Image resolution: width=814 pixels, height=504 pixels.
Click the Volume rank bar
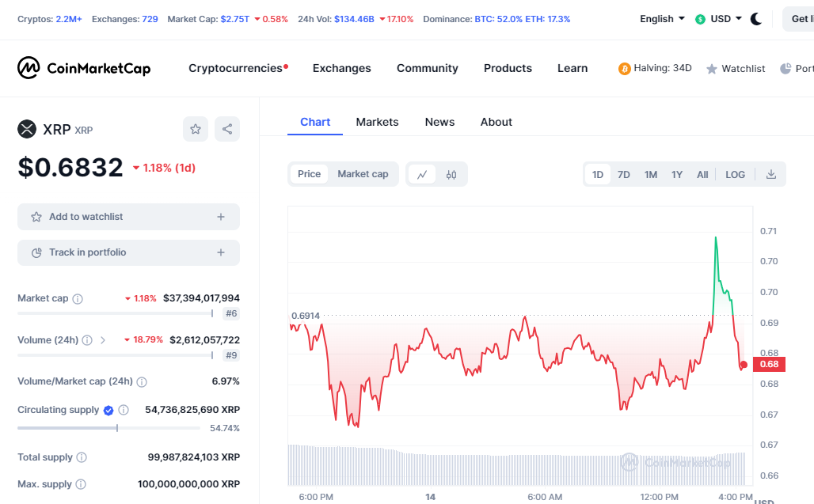[116, 355]
